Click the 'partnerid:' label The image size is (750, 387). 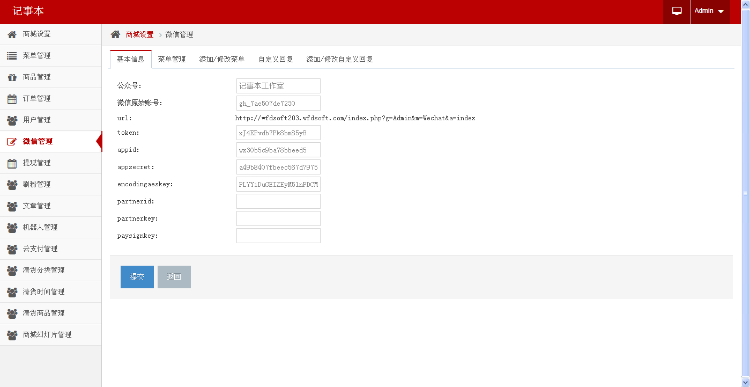135,201
